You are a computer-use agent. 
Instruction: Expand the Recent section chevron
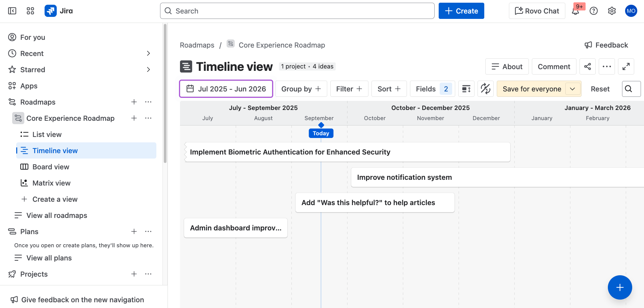point(148,53)
